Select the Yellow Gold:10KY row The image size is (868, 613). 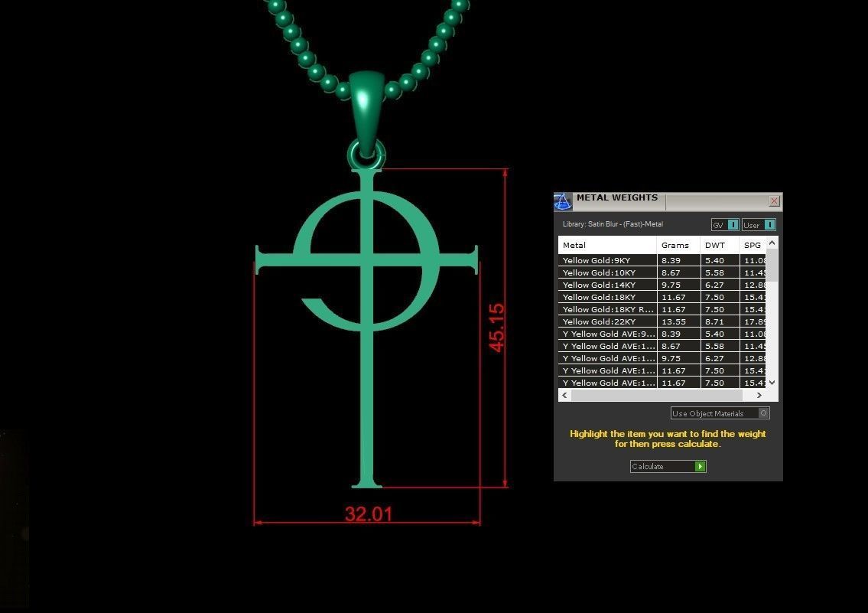click(662, 272)
